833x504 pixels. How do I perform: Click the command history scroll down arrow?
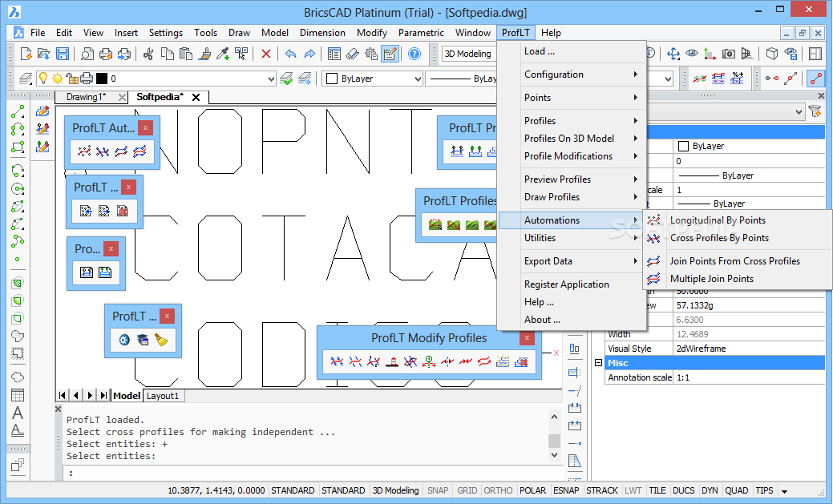(554, 454)
